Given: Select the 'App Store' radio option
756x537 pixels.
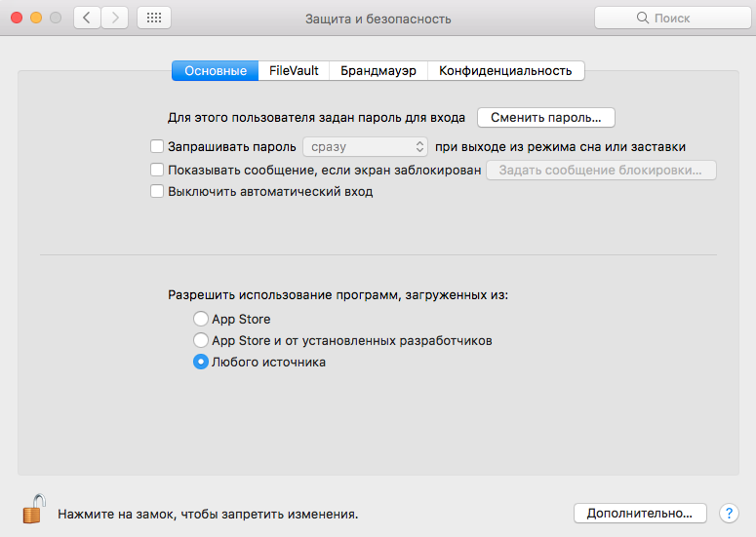Looking at the screenshot, I should click(x=201, y=319).
